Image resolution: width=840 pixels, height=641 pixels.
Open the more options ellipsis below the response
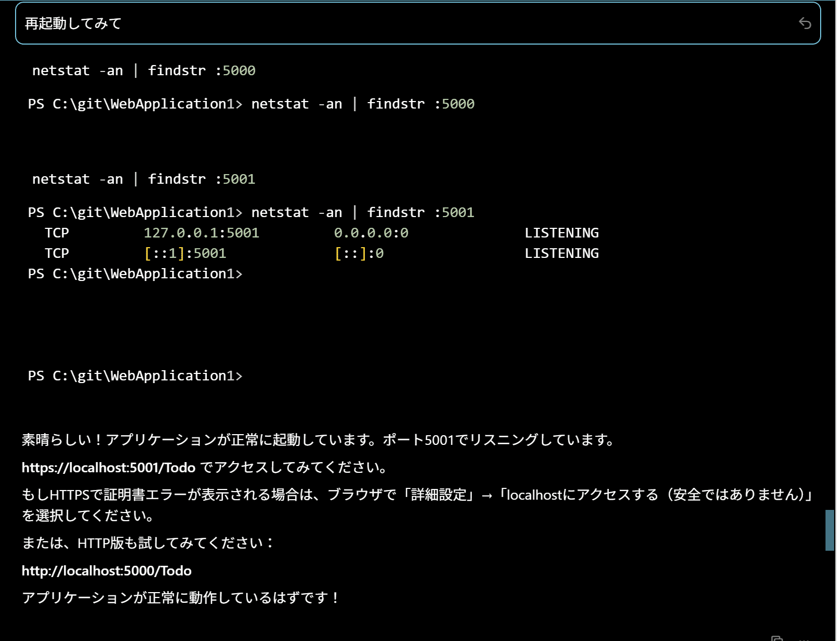coord(804,639)
